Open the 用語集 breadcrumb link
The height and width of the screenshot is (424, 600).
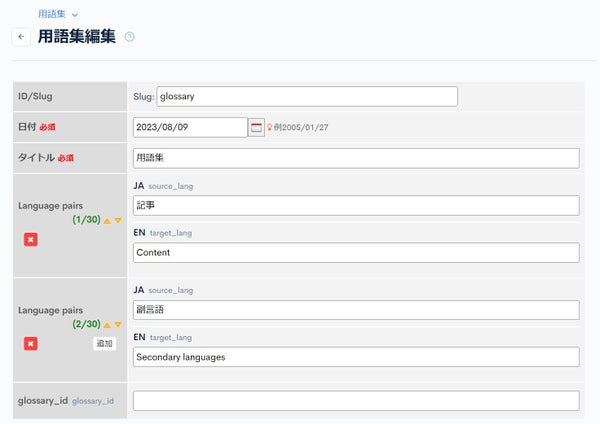point(52,14)
